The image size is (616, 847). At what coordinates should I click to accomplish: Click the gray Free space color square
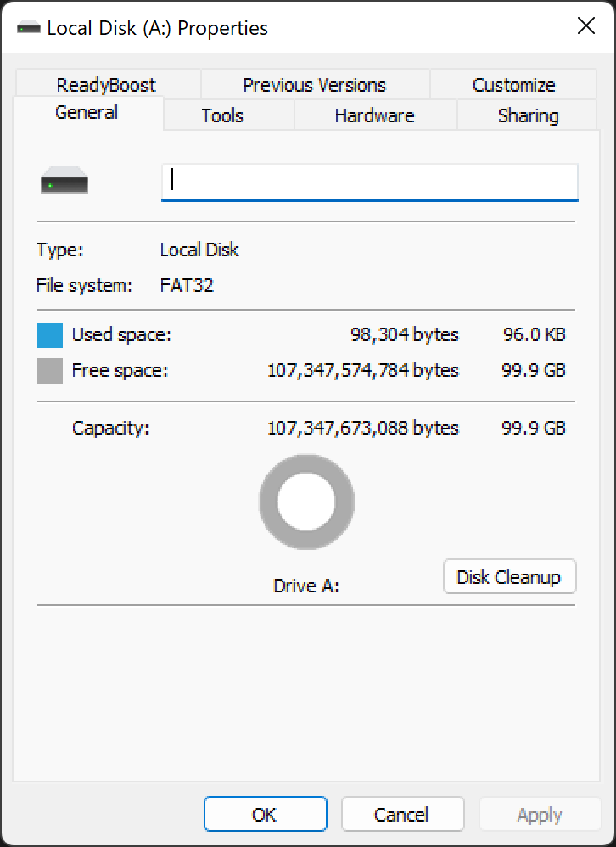[50, 371]
